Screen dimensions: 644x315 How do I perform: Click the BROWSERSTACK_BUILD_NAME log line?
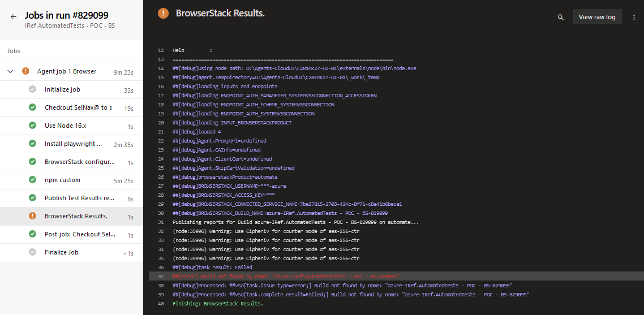[280, 213]
